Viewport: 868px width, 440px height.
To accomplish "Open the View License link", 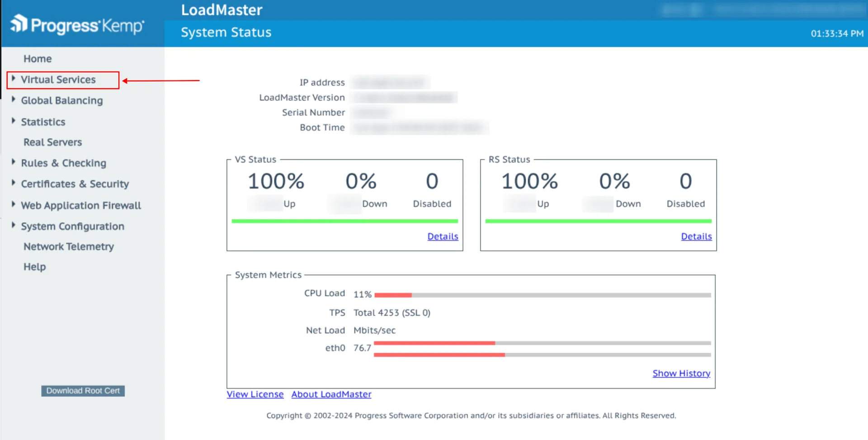I will click(255, 394).
